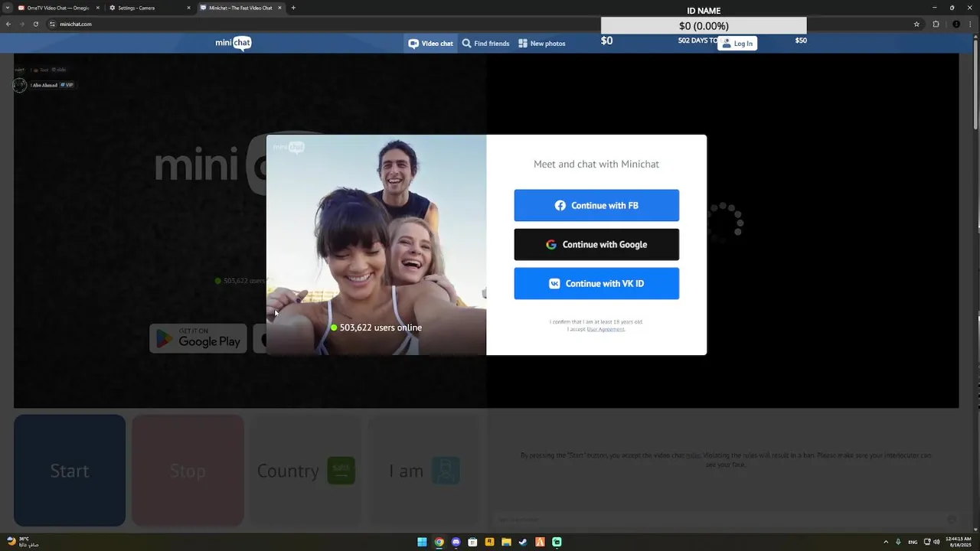The height and width of the screenshot is (551, 980).
Task: Open Chrome's tab search dropdown arrow
Action: (x=7, y=8)
